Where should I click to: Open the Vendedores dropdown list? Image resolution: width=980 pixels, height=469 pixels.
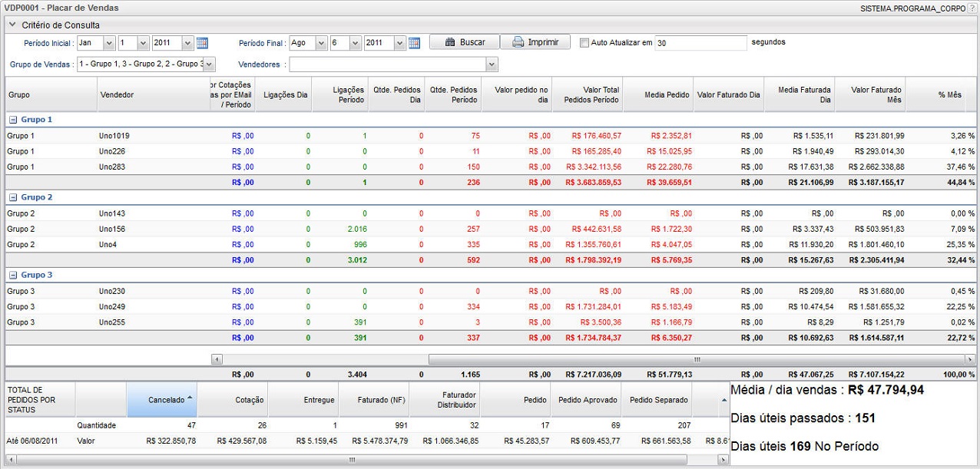point(492,64)
